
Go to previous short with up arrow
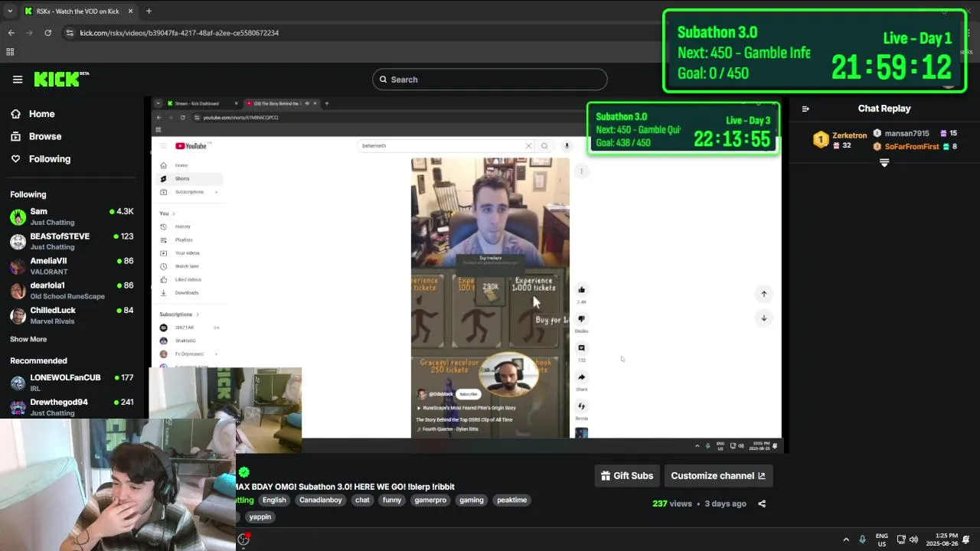[x=763, y=294]
